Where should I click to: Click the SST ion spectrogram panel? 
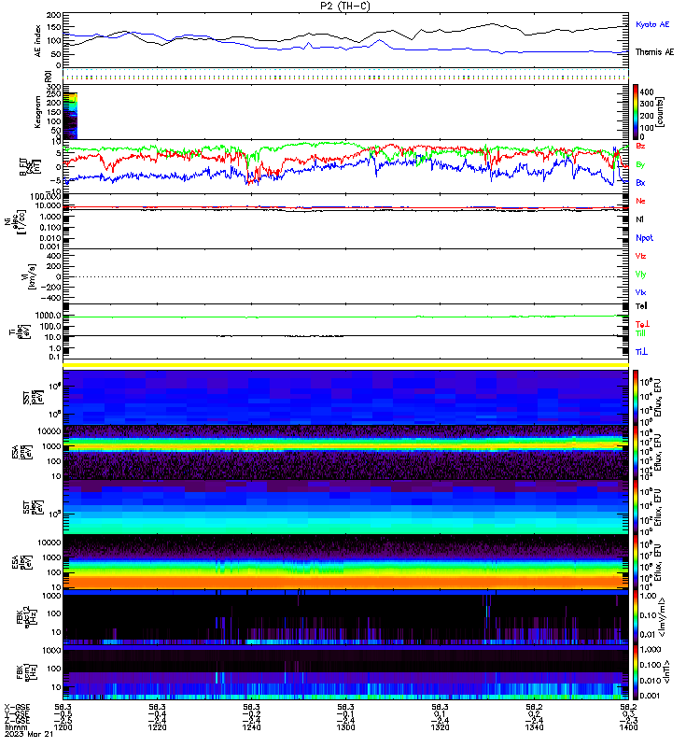(x=345, y=397)
